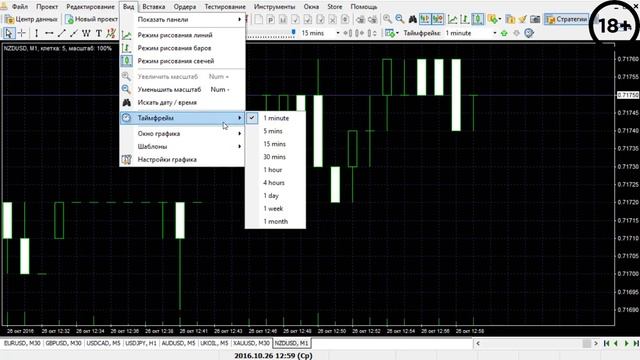Expand the Окно графика submenu
The height and width of the screenshot is (360, 640).
click(x=182, y=133)
